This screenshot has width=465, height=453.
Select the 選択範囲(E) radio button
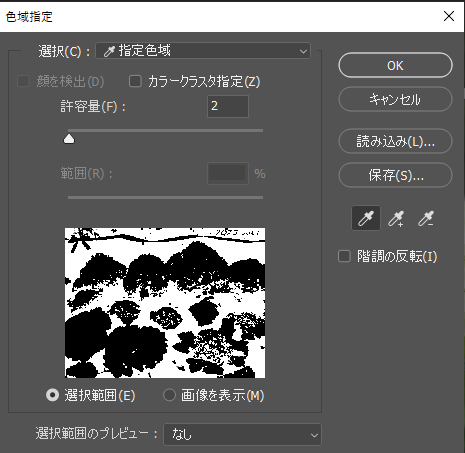[x=52, y=395]
